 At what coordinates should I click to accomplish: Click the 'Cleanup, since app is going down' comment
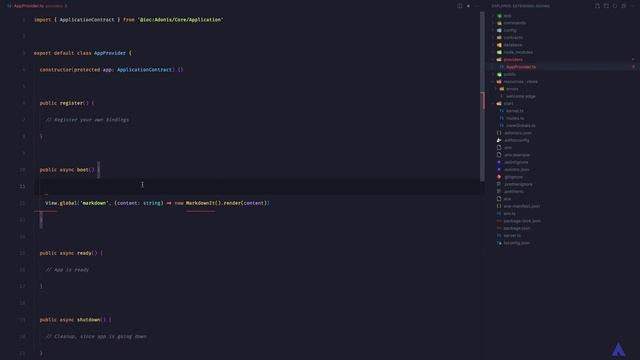pos(96,337)
